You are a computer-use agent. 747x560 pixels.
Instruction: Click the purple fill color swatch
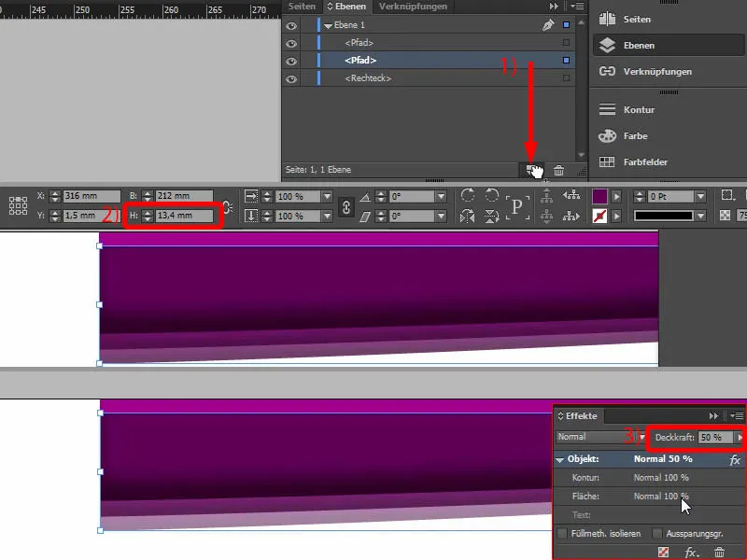coord(599,196)
